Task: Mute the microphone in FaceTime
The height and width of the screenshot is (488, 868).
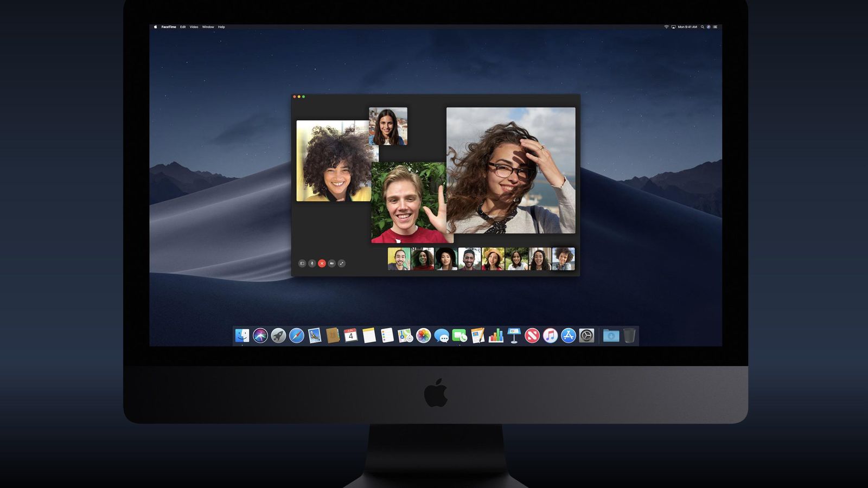Action: click(x=312, y=264)
